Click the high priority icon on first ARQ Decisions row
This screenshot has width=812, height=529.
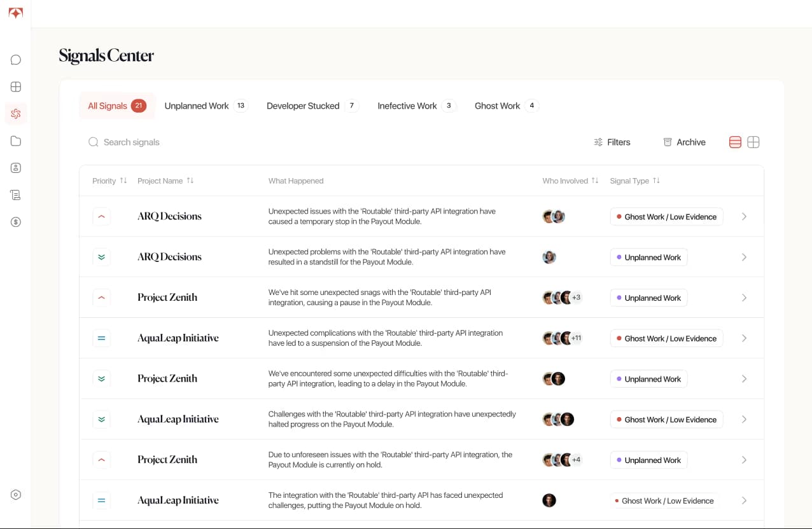101,217
